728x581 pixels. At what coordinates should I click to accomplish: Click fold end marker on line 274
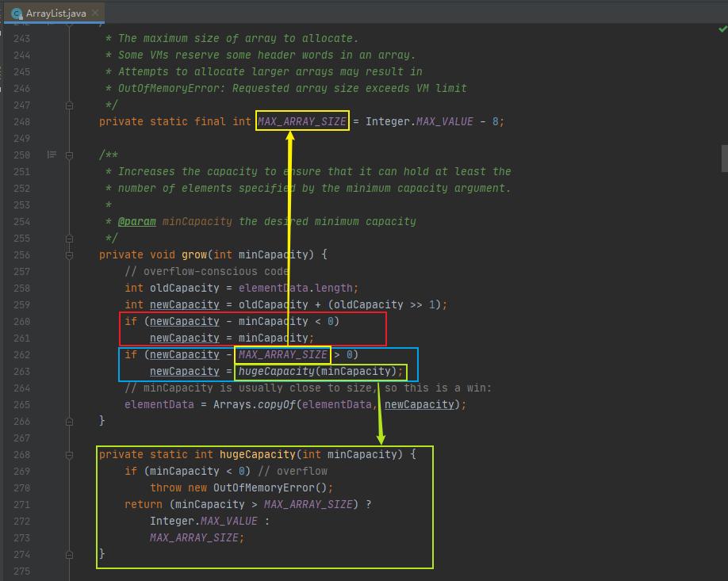pos(69,554)
